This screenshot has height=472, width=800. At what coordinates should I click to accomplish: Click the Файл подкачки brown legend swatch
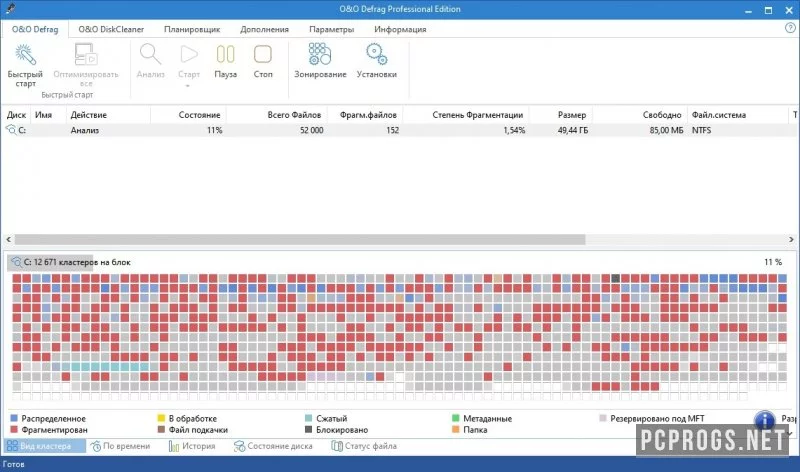pos(161,430)
